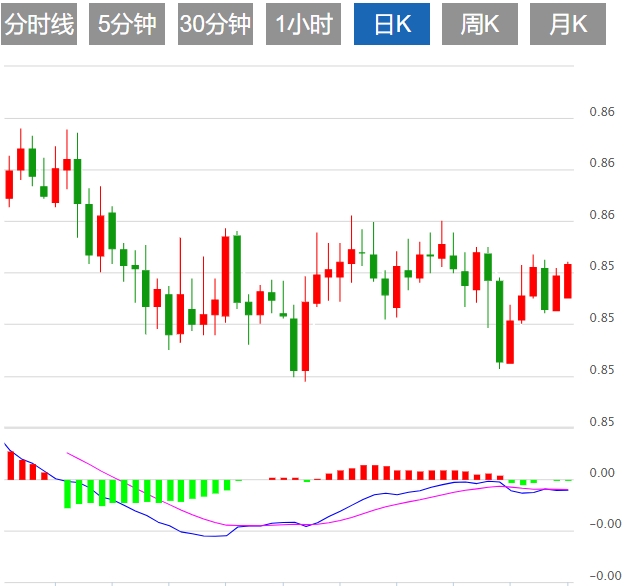
Task: Select the 30分钟 interval tab
Action: coord(215,24)
